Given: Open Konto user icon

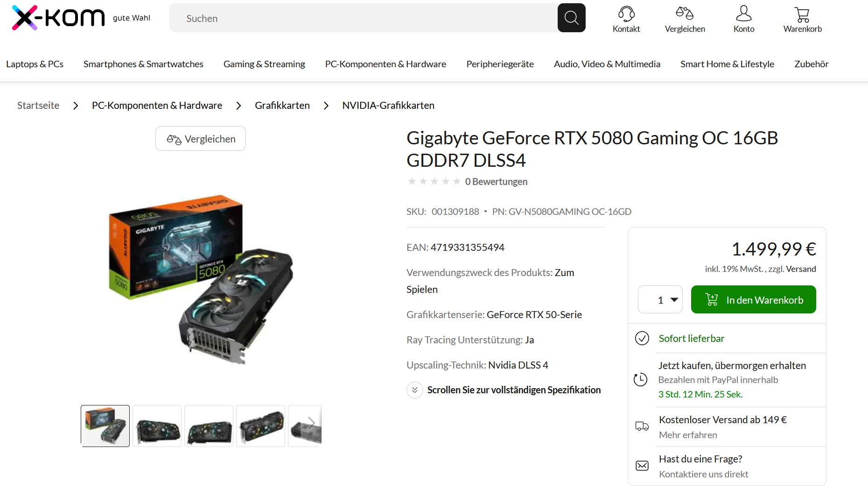Looking at the screenshot, I should [744, 14].
